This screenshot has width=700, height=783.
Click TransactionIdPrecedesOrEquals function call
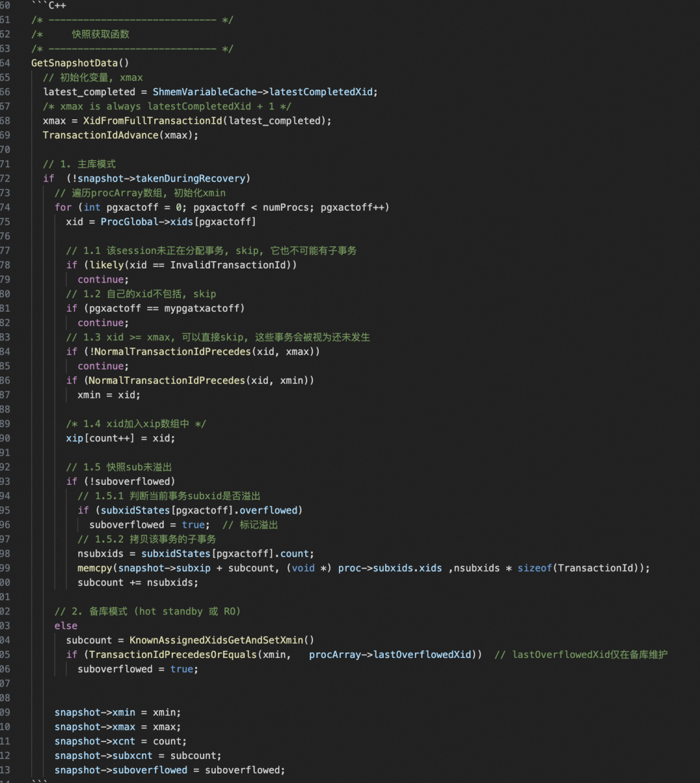173,655
